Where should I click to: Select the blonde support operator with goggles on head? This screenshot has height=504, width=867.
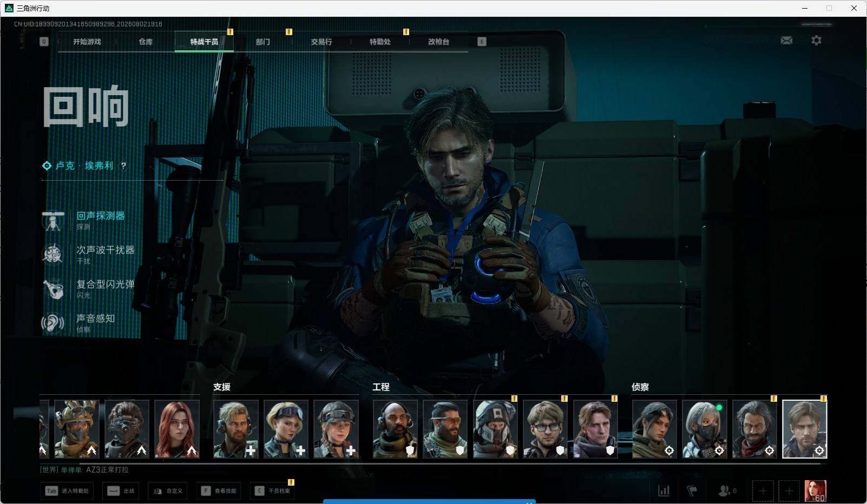point(286,429)
